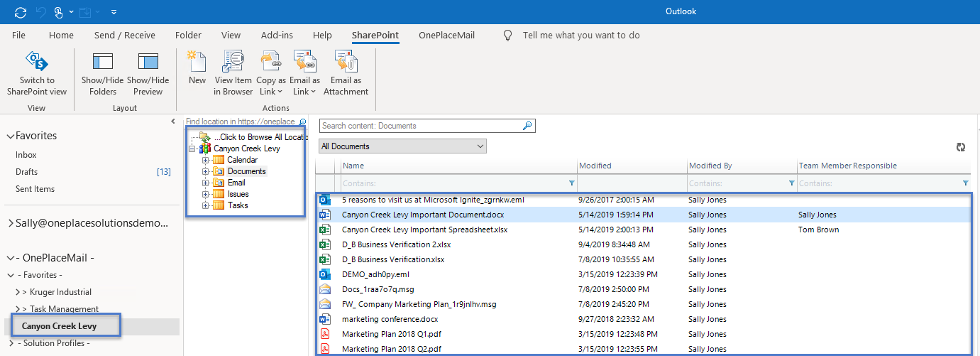Click the refresh icon above the list
This screenshot has height=356, width=980.
coord(961,147)
